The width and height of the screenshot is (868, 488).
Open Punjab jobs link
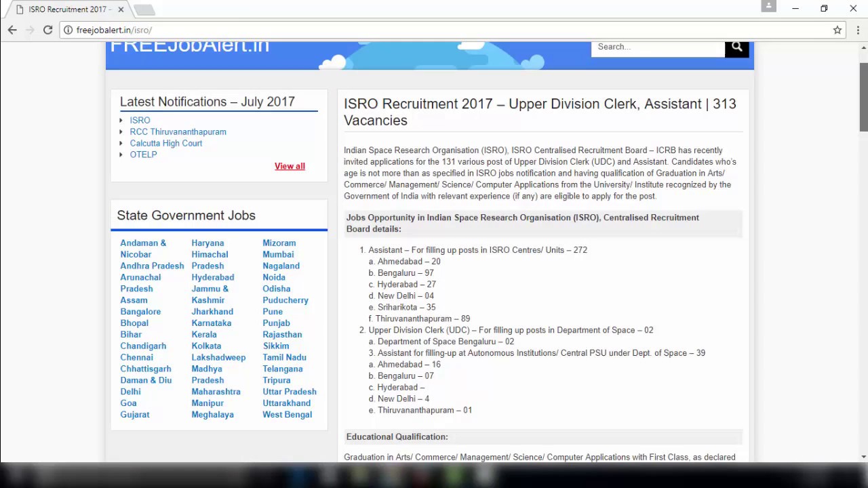(x=276, y=323)
